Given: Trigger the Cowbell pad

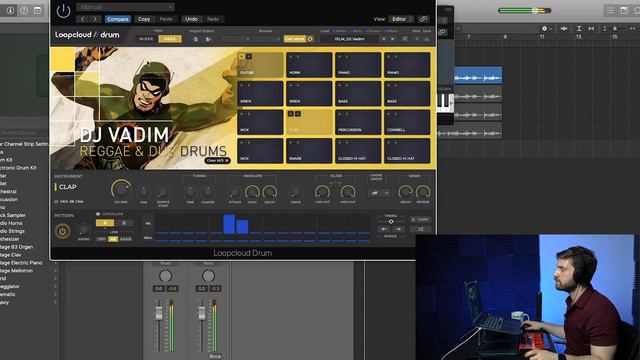Looking at the screenshot, I should pyautogui.click(x=407, y=122).
